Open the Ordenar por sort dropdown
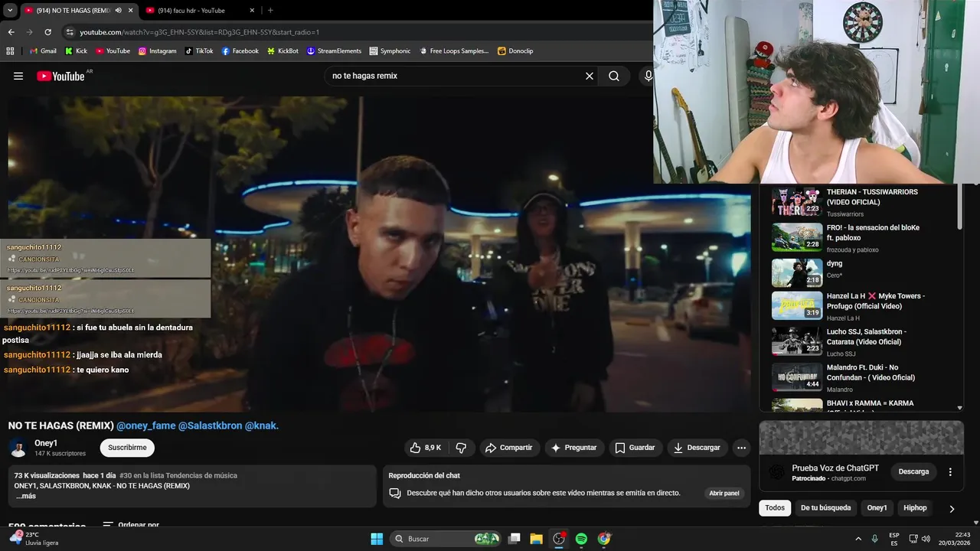 click(x=131, y=526)
